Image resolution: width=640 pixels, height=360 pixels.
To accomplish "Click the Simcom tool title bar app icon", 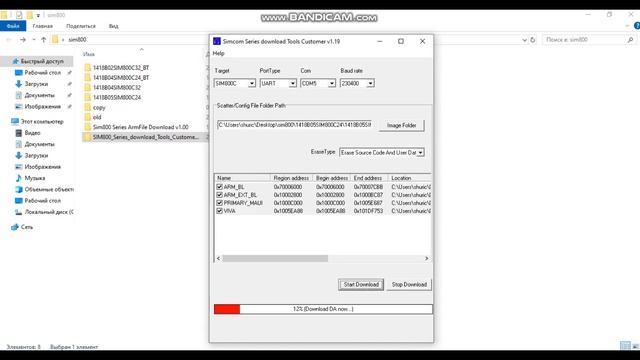I will [x=217, y=41].
